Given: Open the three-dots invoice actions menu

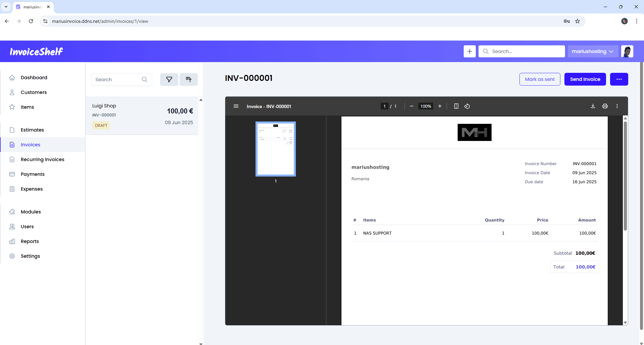Looking at the screenshot, I should tap(619, 79).
